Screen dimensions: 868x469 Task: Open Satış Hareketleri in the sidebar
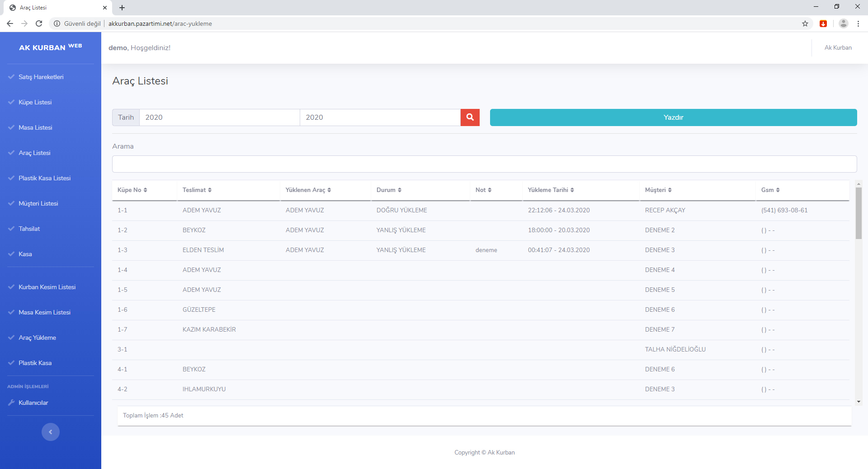point(41,77)
